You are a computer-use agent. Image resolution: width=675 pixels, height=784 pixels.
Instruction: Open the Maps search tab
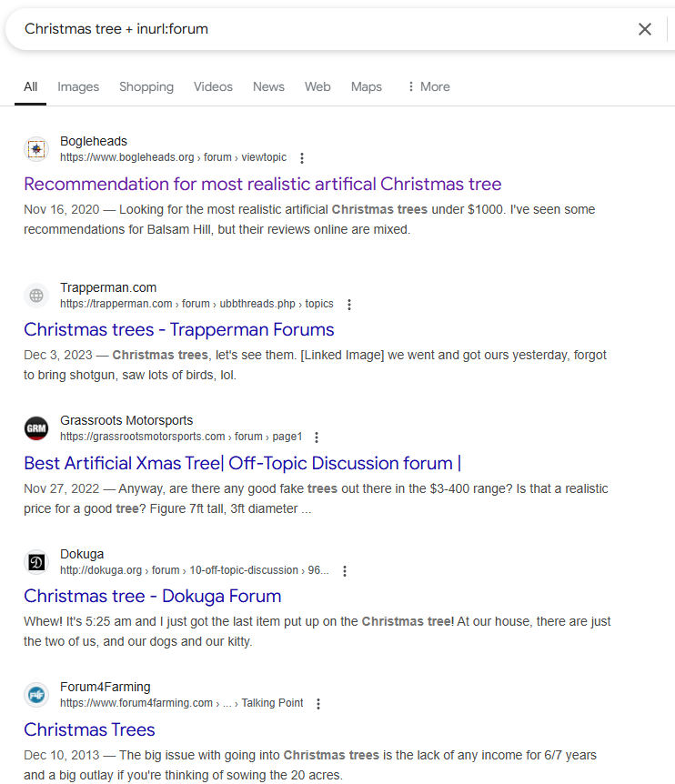(367, 86)
